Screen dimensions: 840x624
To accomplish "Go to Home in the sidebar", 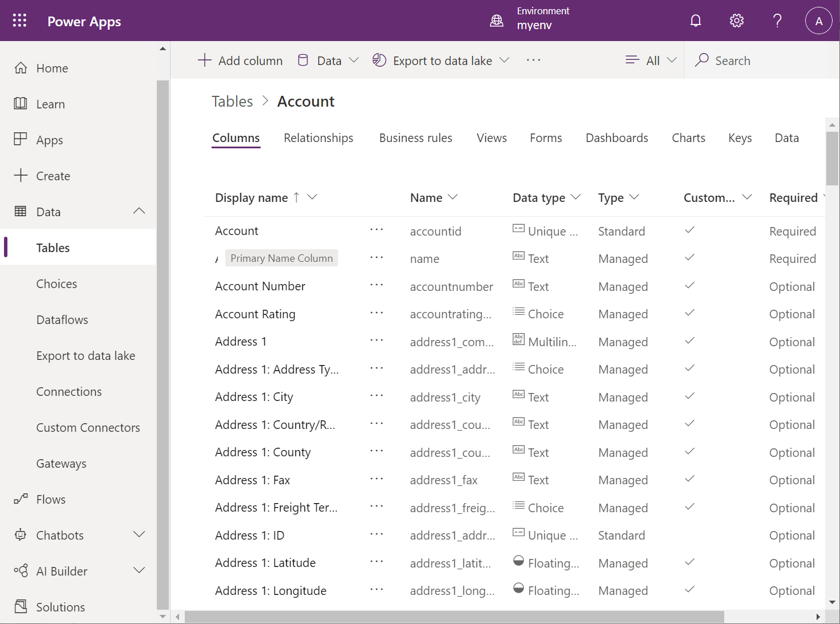I will tap(52, 68).
